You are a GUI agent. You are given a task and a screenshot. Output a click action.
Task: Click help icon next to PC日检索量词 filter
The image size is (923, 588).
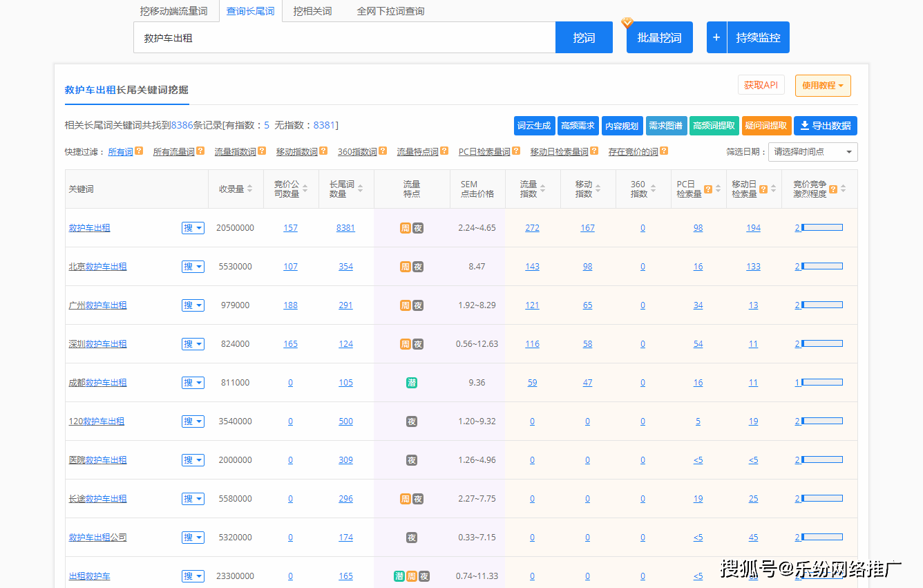[x=516, y=151]
